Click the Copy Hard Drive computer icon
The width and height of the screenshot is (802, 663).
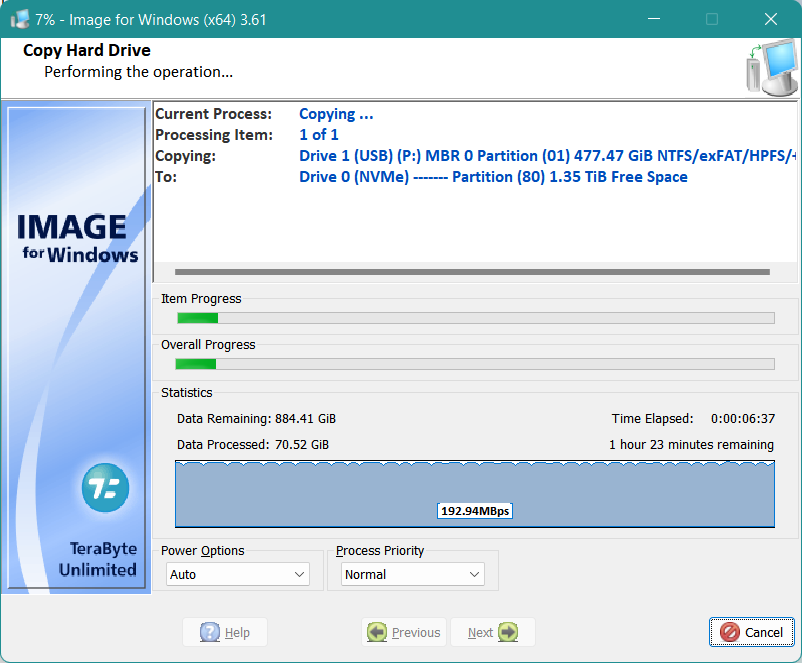(x=772, y=68)
